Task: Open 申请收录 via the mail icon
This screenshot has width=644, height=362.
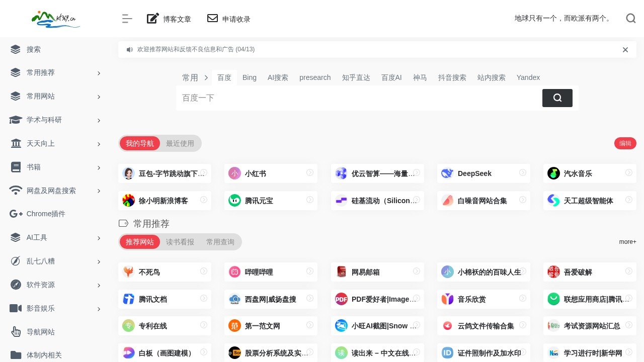Action: coord(212,18)
